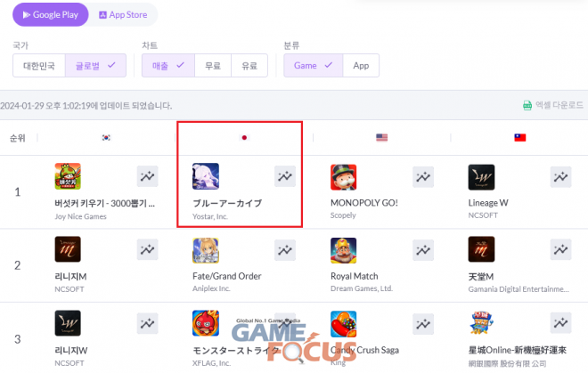This screenshot has width=588, height=373.
Task: Click the 天堂M game title
Action: pos(481,277)
